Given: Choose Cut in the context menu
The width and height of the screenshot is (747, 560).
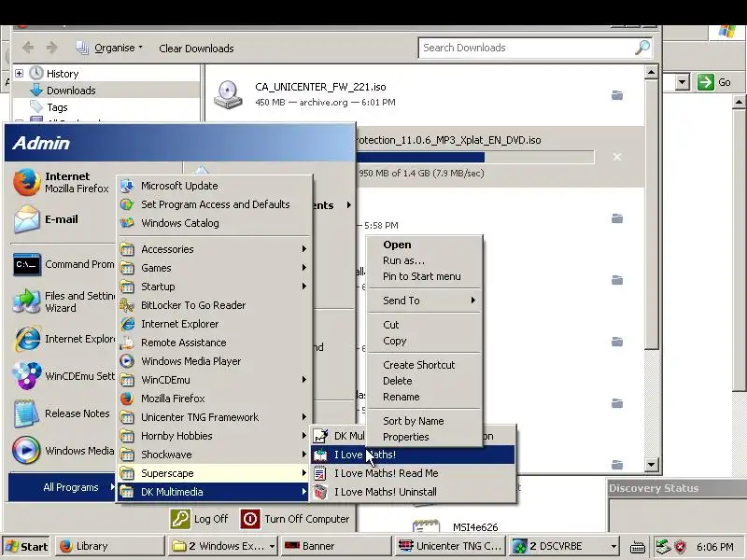Looking at the screenshot, I should coord(424,325).
